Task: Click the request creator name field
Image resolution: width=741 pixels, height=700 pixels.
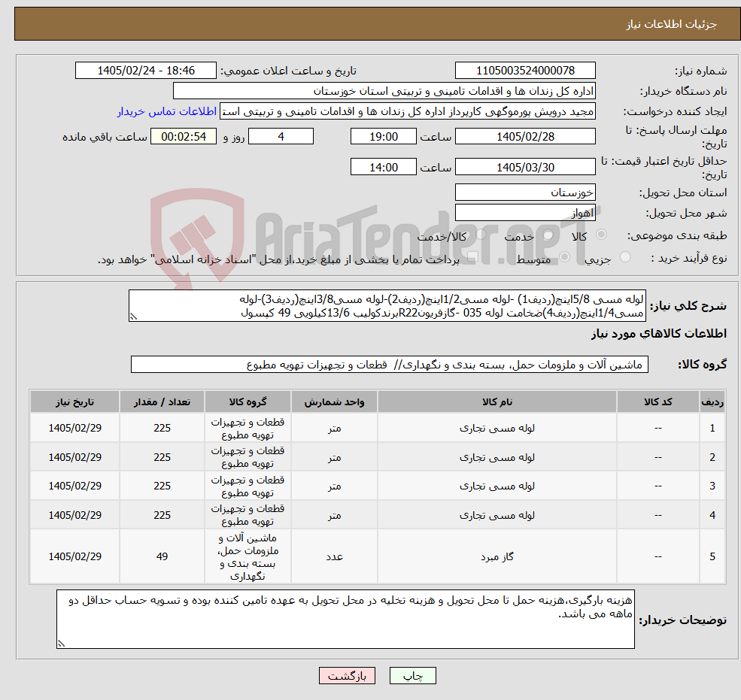Action: pyautogui.click(x=407, y=111)
